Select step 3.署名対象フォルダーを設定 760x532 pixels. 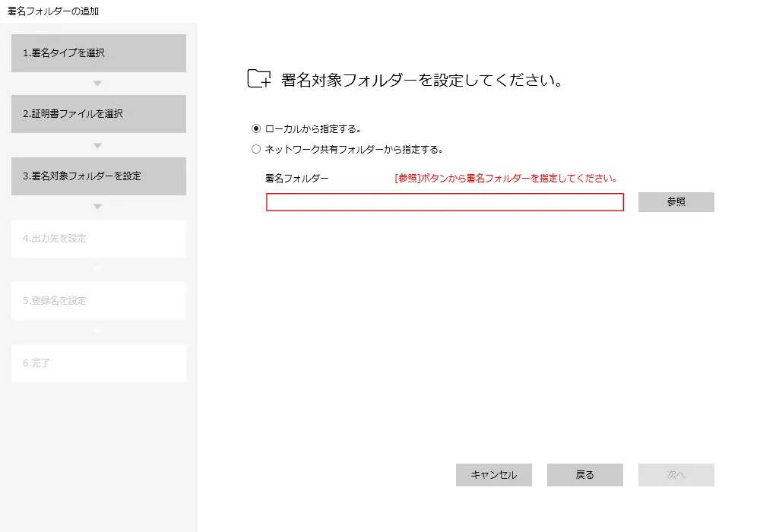click(99, 176)
